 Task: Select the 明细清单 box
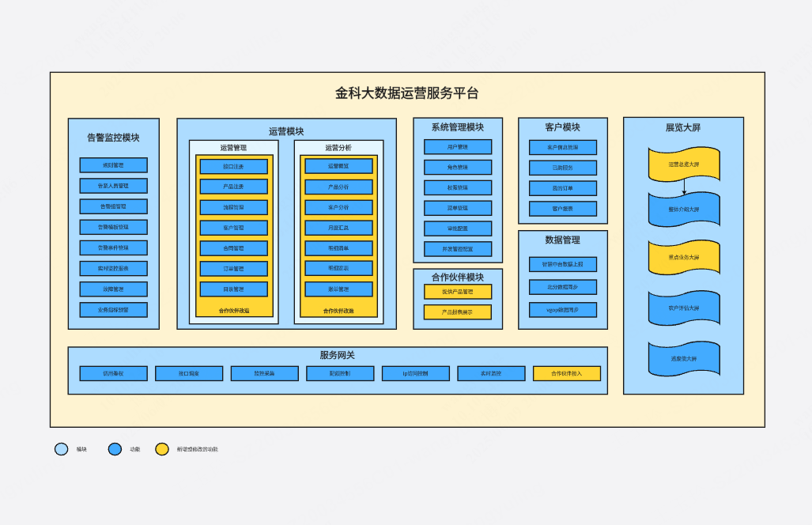pyautogui.click(x=338, y=248)
